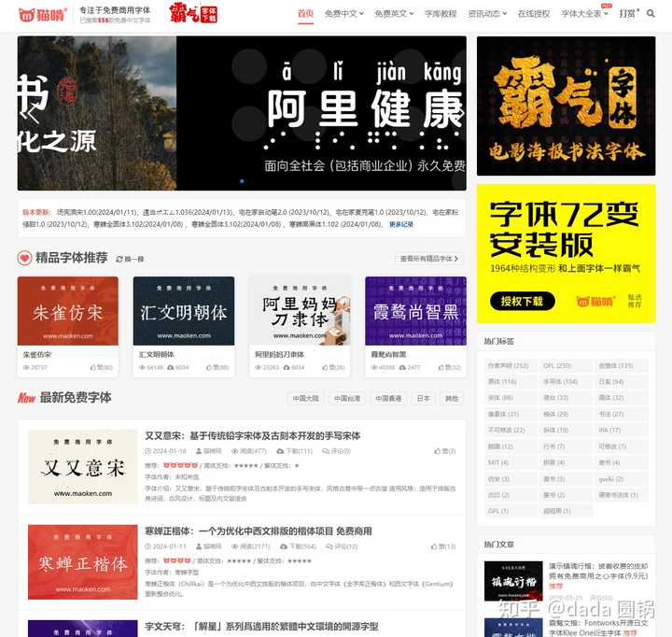
Task: Open the 字库教程 menu item
Action: 441,14
